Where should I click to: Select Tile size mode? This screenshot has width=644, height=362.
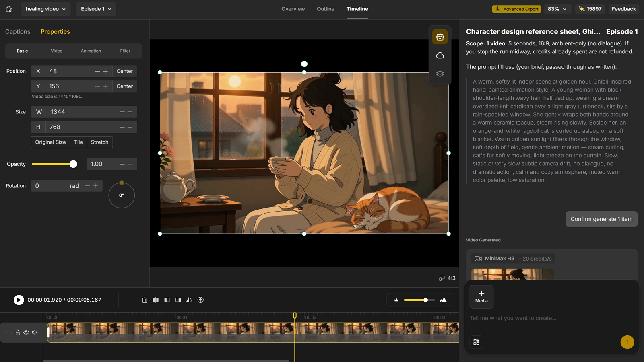(x=78, y=142)
